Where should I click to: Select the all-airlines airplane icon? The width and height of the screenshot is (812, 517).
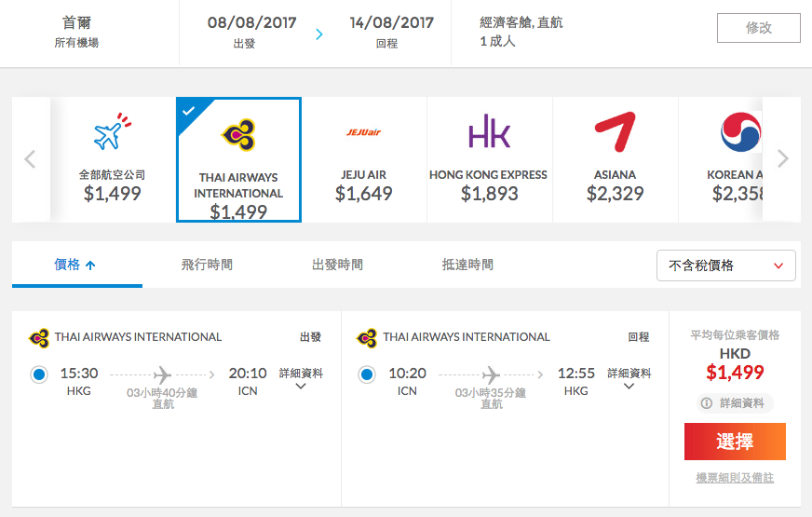(x=112, y=131)
